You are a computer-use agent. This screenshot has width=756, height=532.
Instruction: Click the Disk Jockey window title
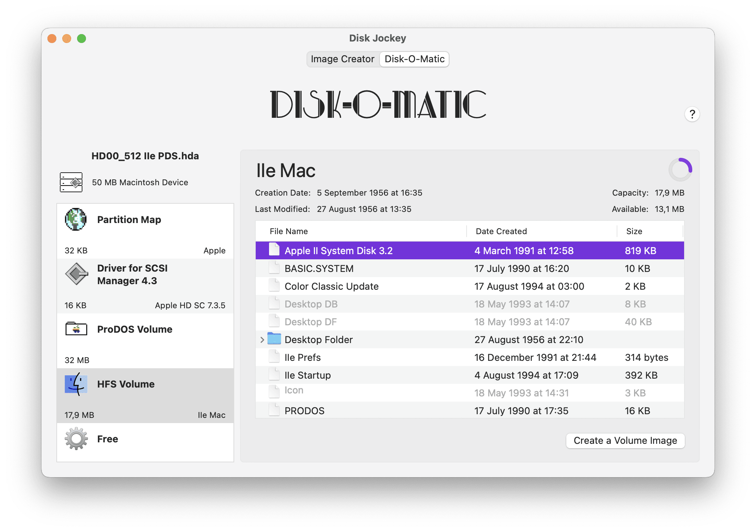coord(378,38)
